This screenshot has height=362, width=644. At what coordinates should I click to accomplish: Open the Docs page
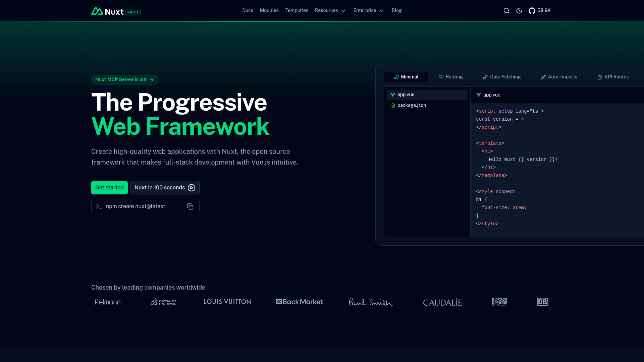(x=248, y=10)
